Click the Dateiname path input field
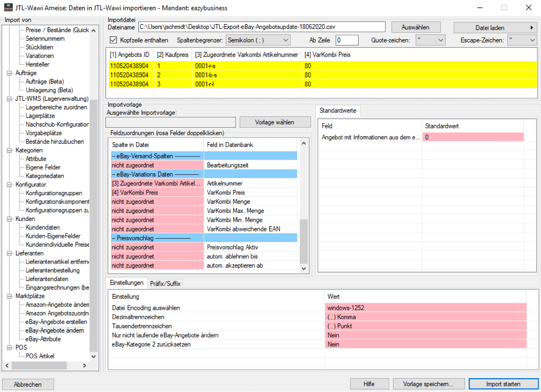The image size is (541, 392). [x=261, y=27]
